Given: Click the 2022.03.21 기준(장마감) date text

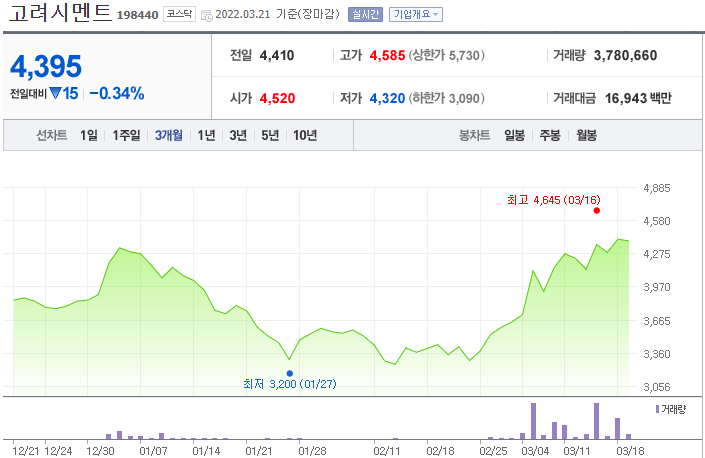Looking at the screenshot, I should coord(277,14).
